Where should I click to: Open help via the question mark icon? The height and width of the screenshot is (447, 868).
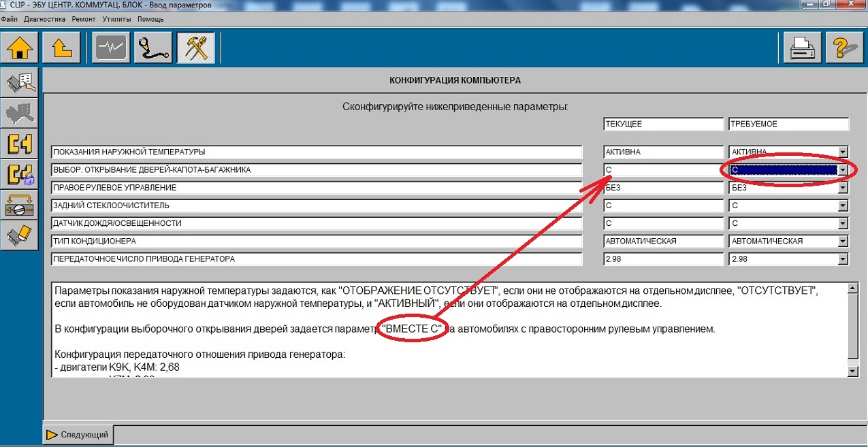pos(845,49)
